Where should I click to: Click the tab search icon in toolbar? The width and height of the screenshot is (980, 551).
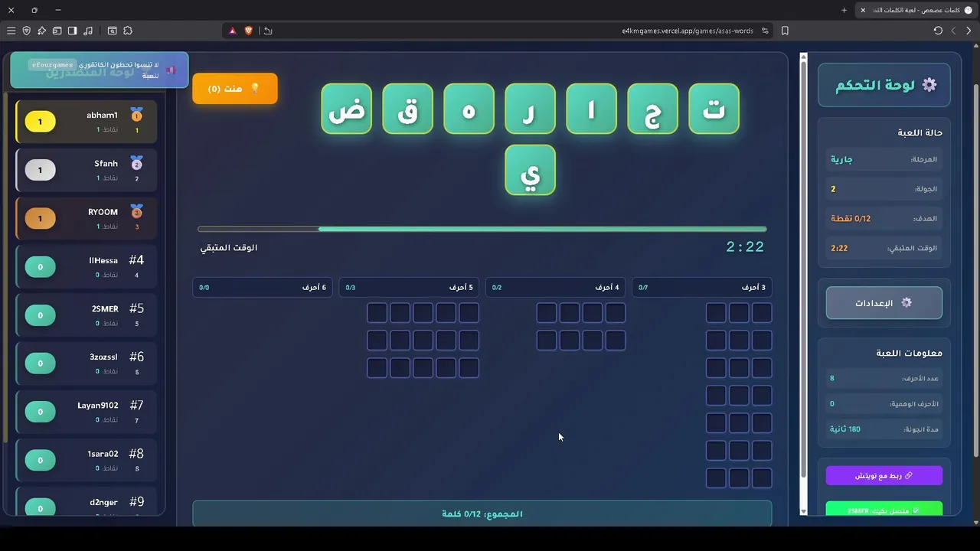(112, 31)
